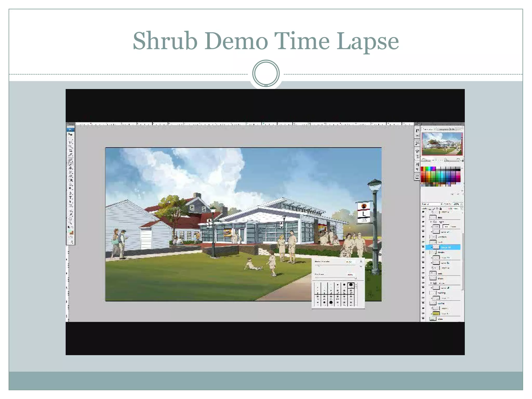Switch to the Info tab
This screenshot has width=532, height=399.
(x=453, y=129)
